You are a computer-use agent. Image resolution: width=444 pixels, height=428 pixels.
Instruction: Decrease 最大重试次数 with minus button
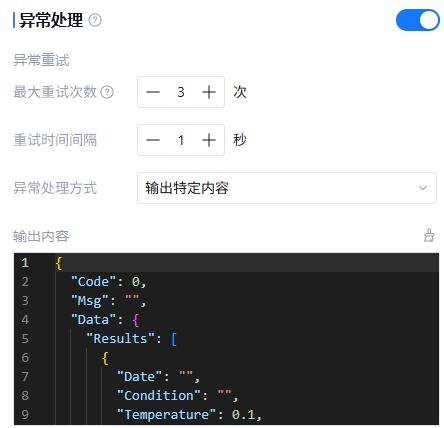coord(153,92)
